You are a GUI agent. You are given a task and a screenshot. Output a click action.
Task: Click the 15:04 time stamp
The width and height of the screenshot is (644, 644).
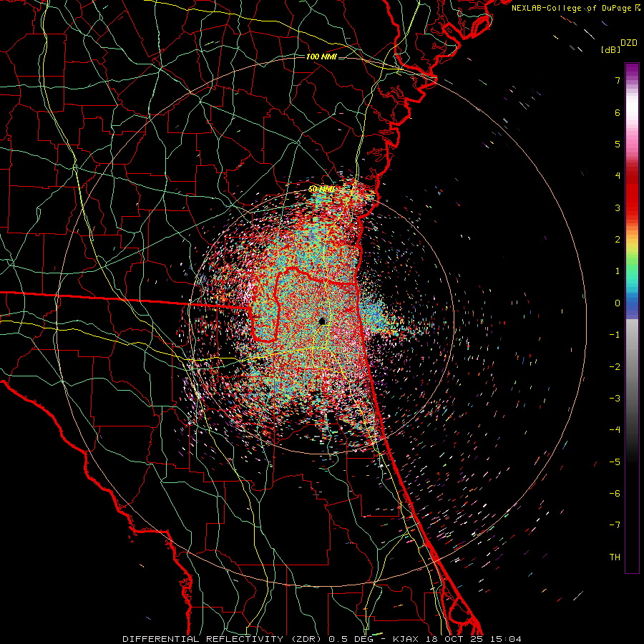pyautogui.click(x=507, y=639)
